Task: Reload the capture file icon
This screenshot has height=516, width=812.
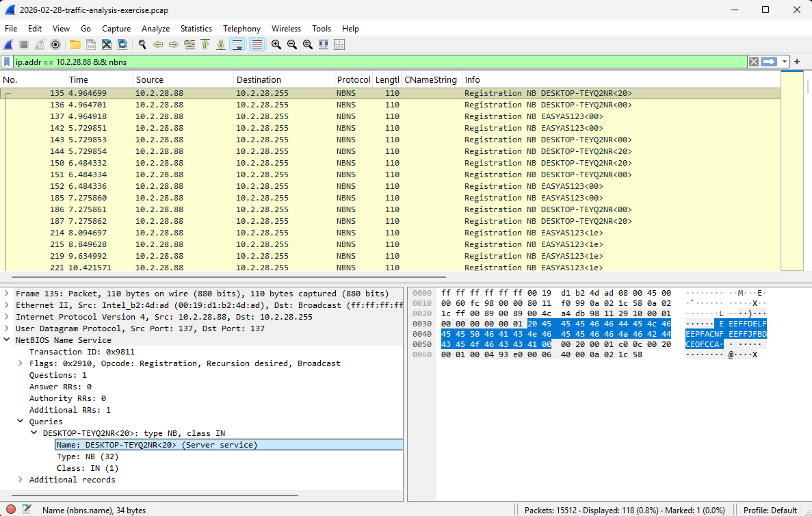Action: [x=122, y=44]
